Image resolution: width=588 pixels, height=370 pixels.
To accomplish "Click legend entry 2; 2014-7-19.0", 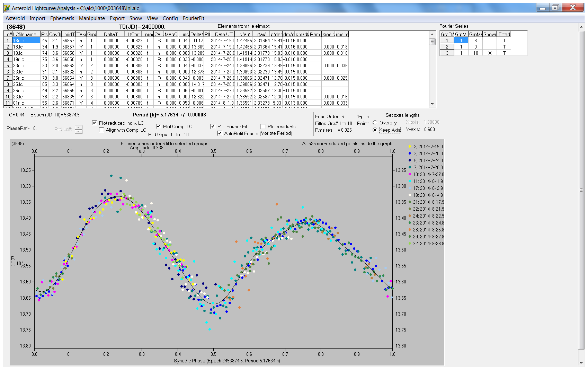I will coord(426,147).
